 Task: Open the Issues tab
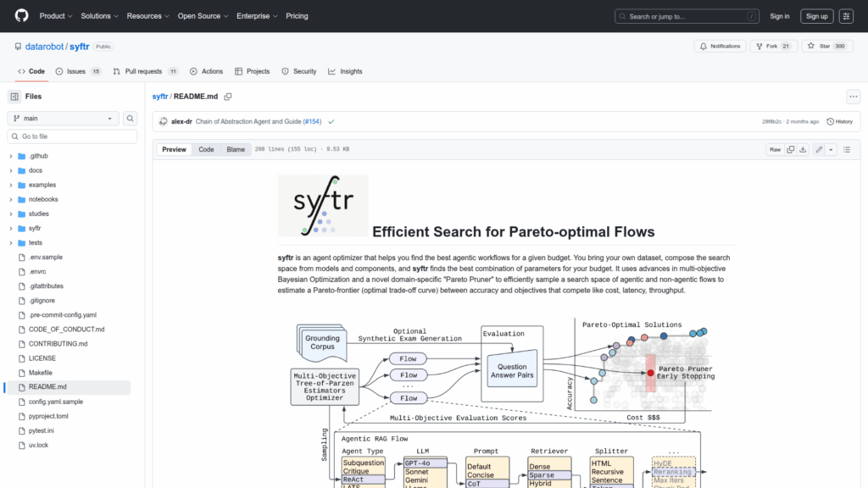[x=76, y=71]
